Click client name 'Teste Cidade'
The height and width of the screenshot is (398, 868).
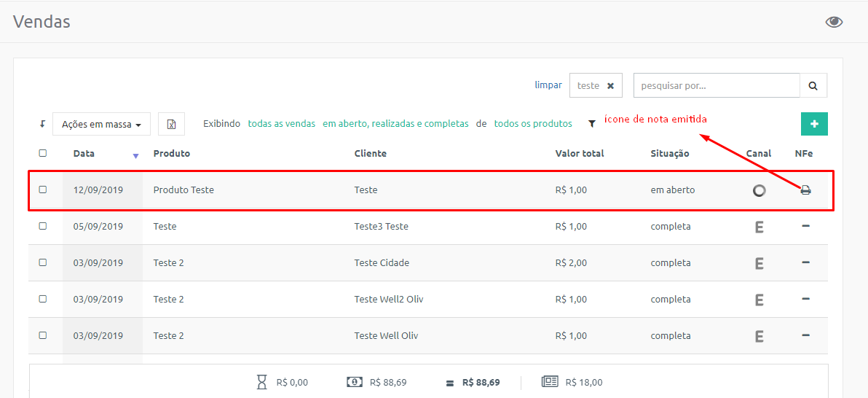coord(382,262)
